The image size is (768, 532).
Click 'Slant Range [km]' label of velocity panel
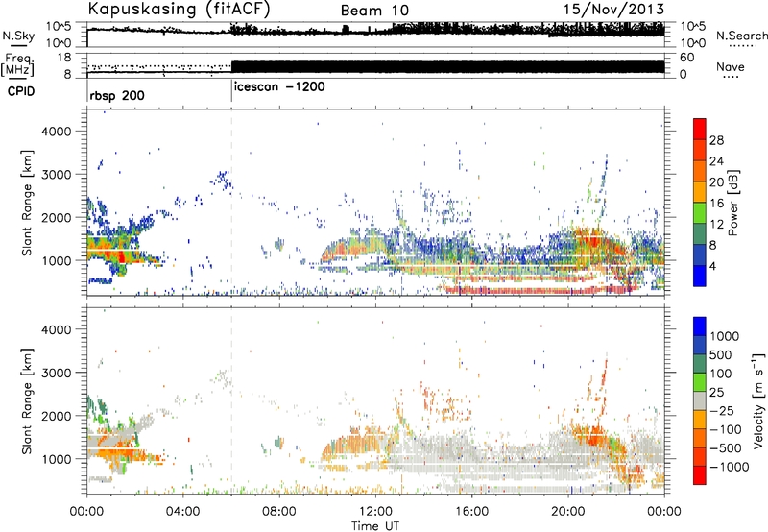click(x=27, y=401)
